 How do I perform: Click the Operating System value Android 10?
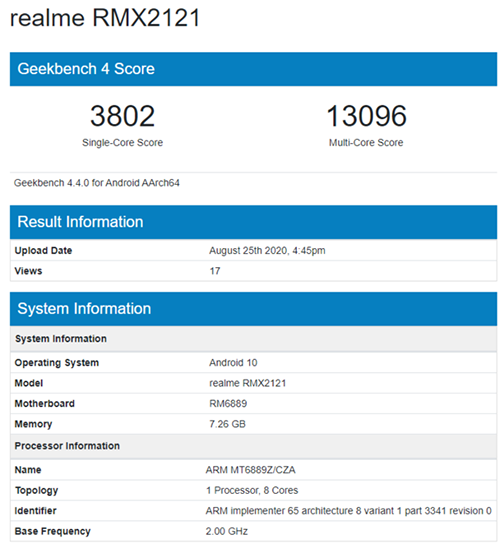[233, 363]
